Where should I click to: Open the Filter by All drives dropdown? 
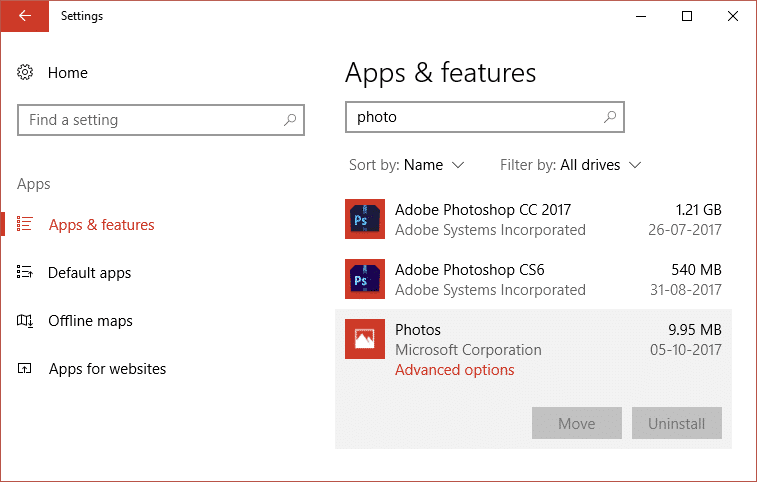point(571,165)
